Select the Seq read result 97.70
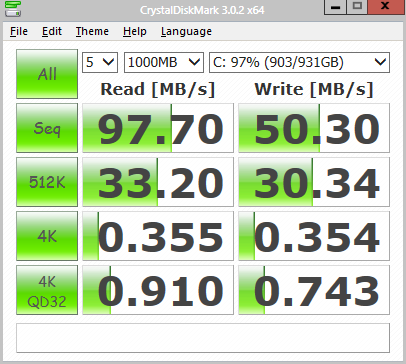The height and width of the screenshot is (364, 406). click(158, 128)
